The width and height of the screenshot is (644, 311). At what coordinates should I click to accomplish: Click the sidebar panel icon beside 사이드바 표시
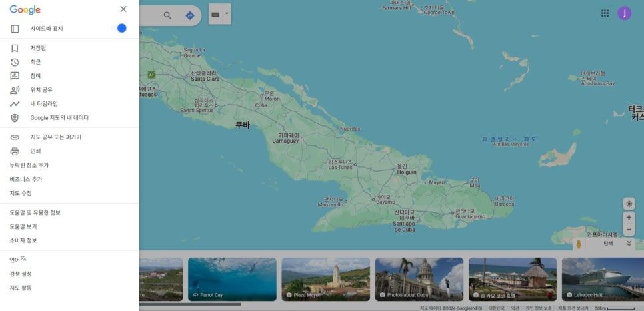point(15,29)
